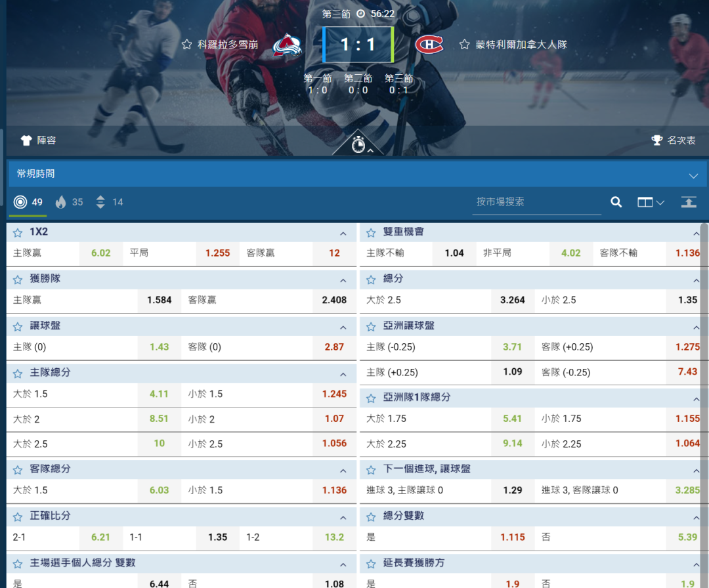
Task: Bet 主隊贏 at 6.02 in 1X2
Action: point(101,253)
